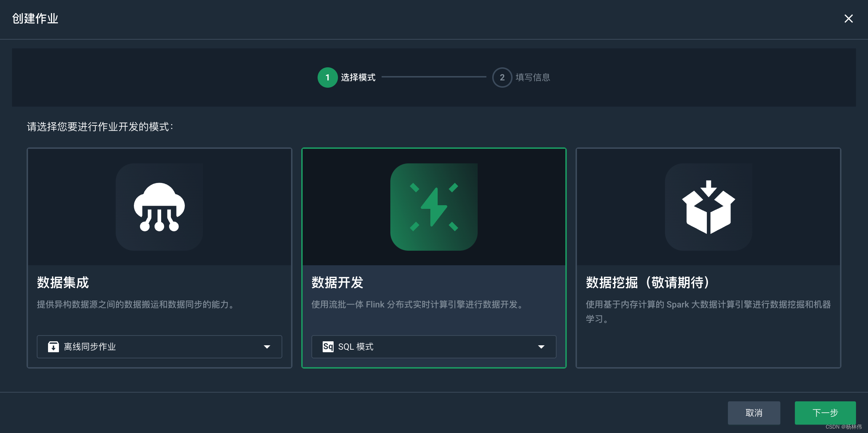
Task: Click the 下一步 button
Action: 825,413
